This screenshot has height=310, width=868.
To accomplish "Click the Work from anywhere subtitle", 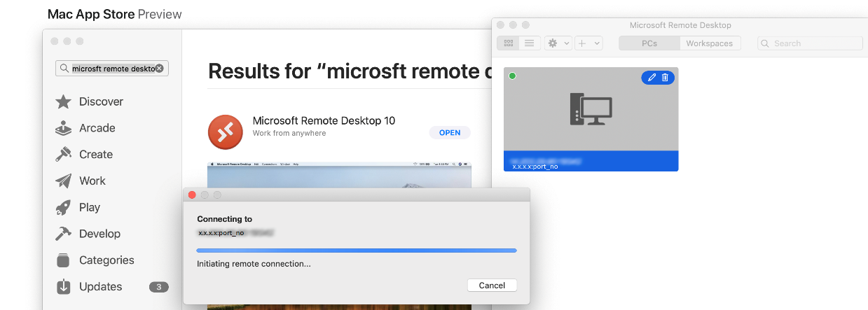I will pos(289,133).
